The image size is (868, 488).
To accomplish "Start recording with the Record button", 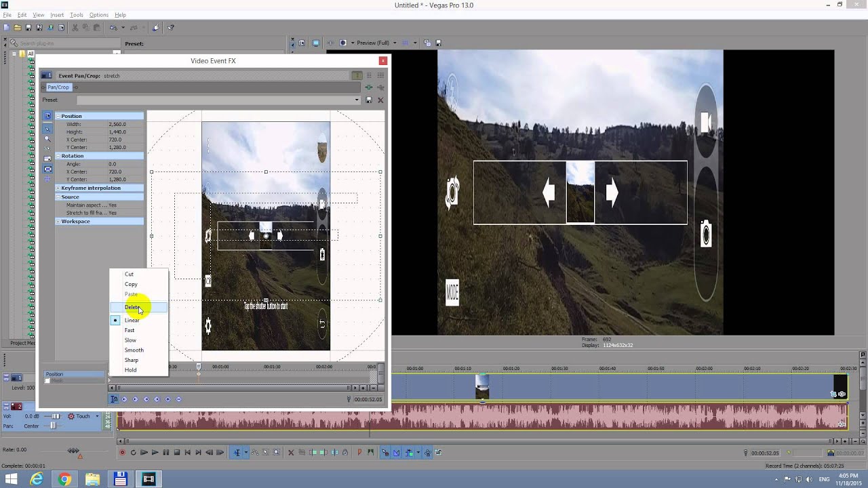I will [122, 453].
